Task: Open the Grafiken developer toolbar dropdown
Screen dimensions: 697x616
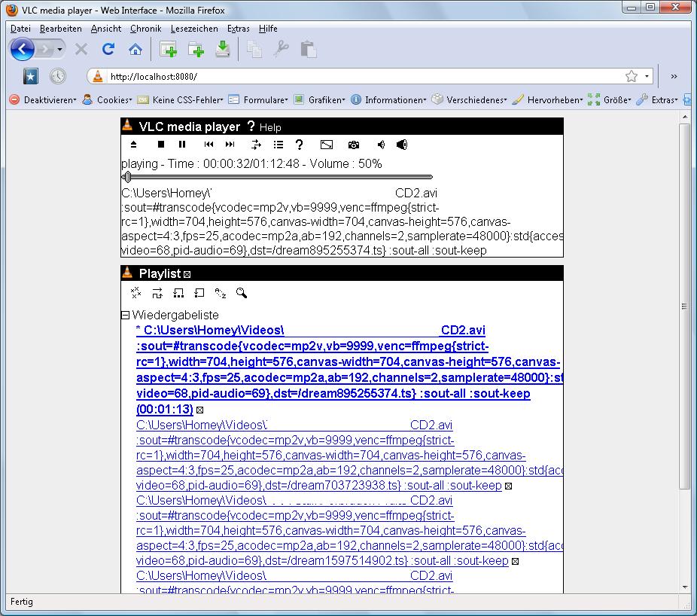Action: click(x=319, y=100)
